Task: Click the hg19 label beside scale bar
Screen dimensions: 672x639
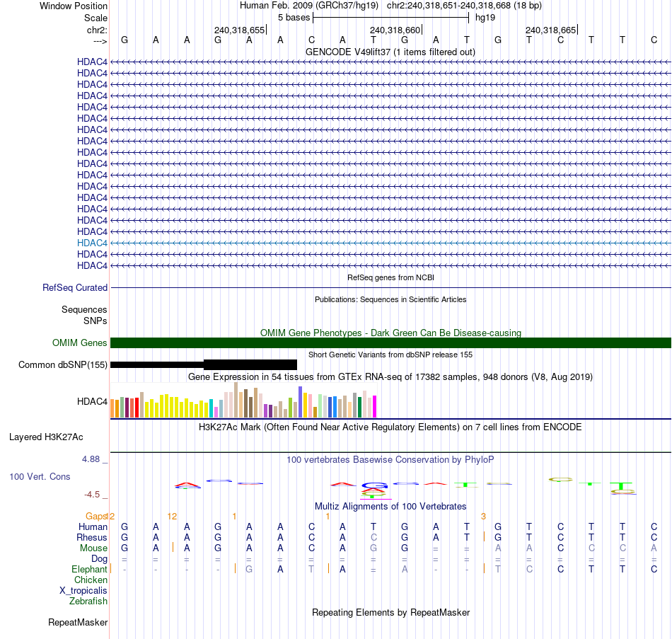Action: pyautogui.click(x=485, y=18)
